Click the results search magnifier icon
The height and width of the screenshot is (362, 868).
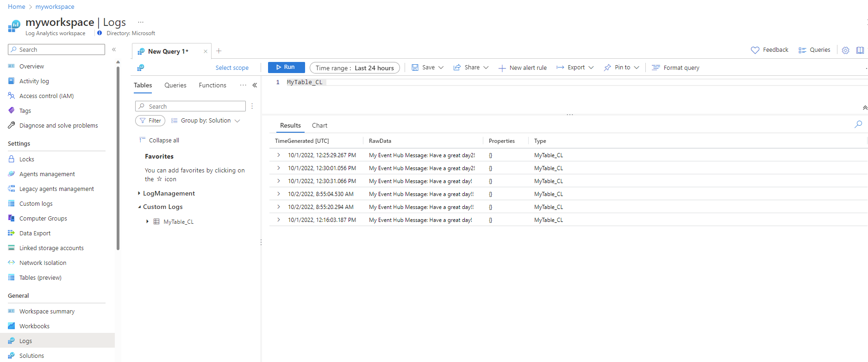[x=858, y=124]
